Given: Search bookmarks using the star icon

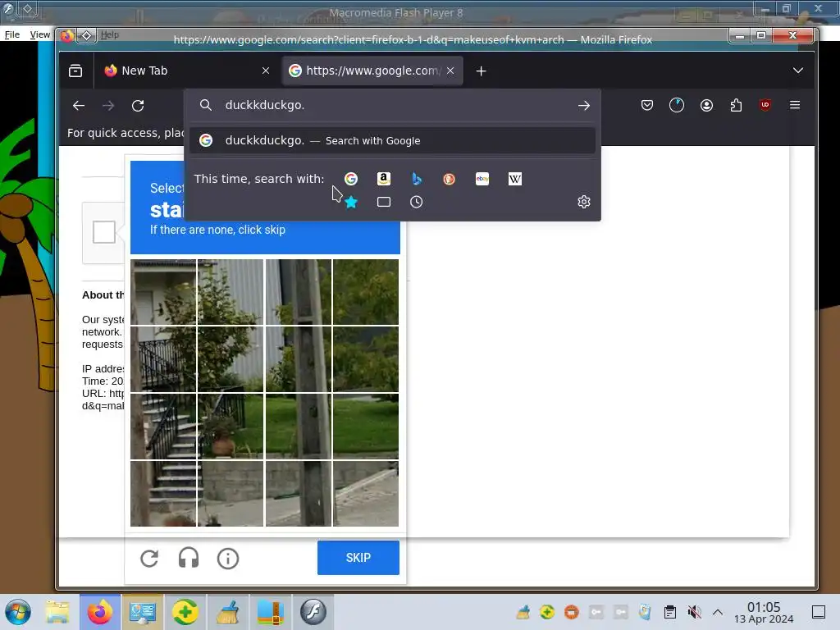Looking at the screenshot, I should 351,202.
